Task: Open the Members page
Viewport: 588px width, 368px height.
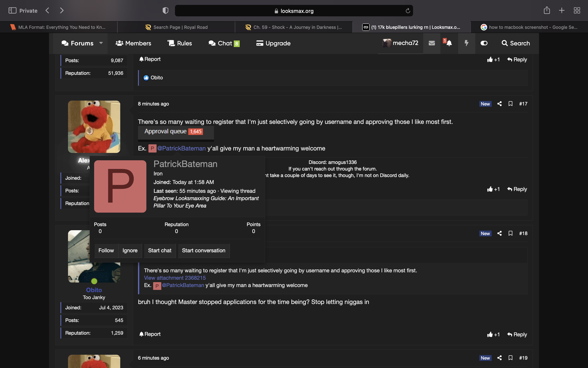Action: (x=133, y=43)
